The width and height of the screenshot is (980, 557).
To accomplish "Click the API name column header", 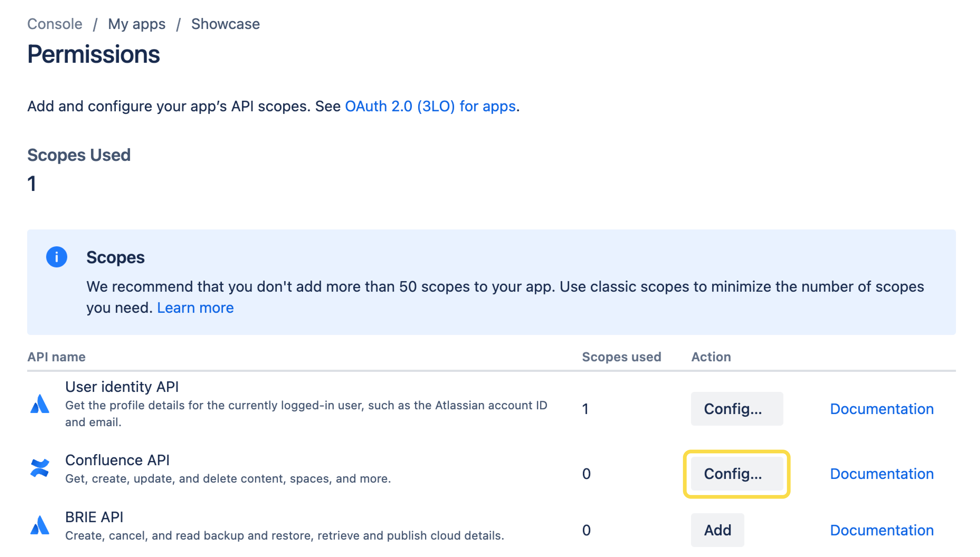I will pos(56,357).
